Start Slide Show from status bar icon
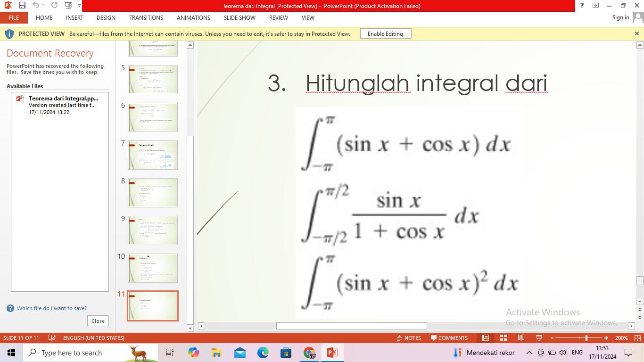The image size is (644, 362). tap(539, 338)
